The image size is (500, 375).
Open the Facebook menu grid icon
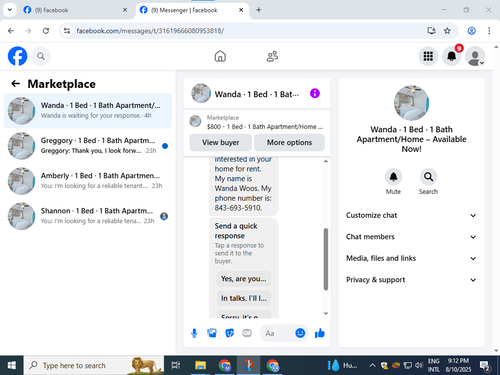428,56
